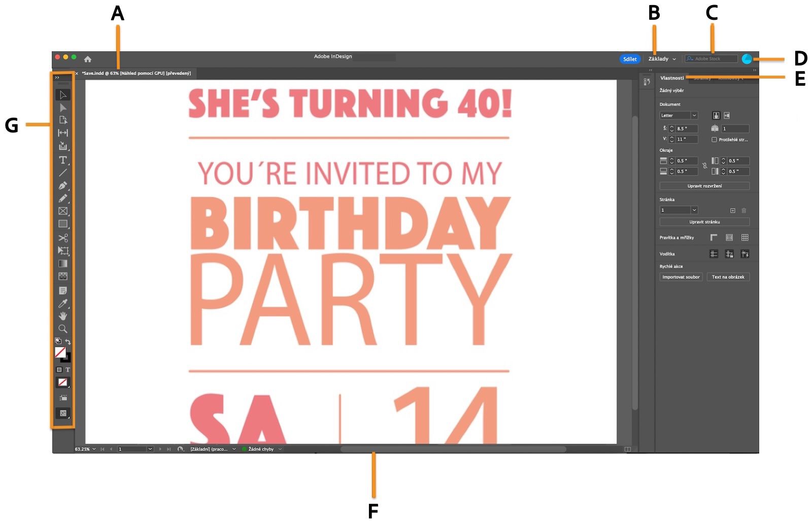Select the Scissors tool
Screen dimensions: 812x524
pos(63,238)
